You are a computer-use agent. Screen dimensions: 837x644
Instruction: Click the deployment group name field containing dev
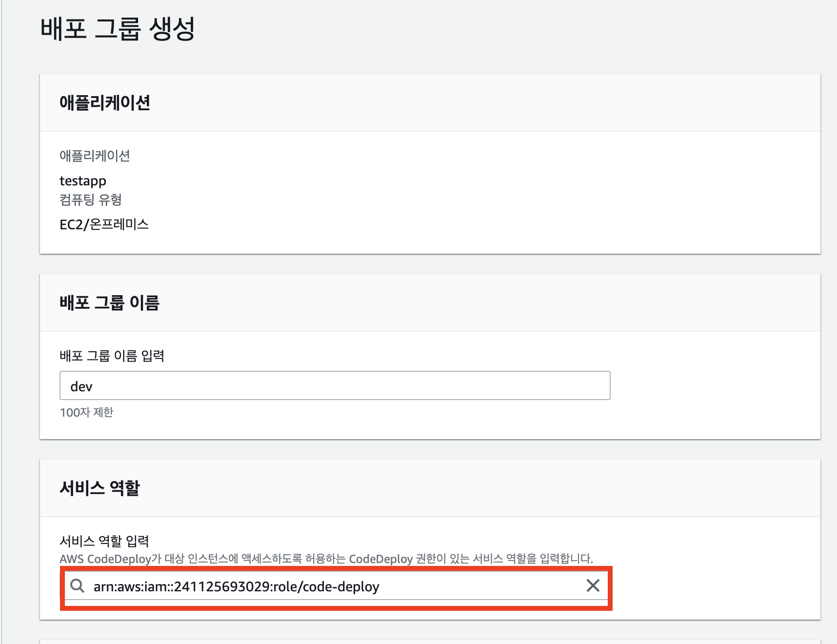coord(335,386)
